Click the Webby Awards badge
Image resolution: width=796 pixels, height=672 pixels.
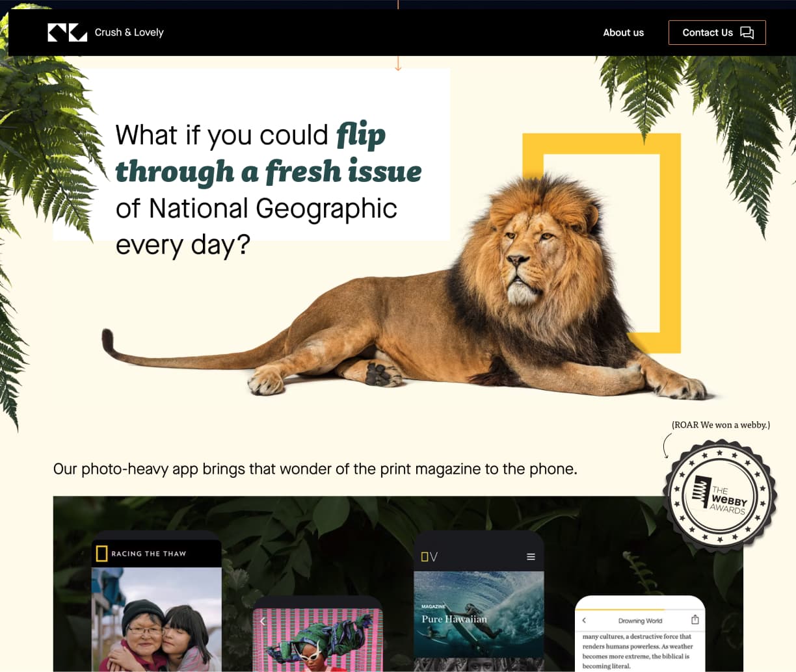[720, 497]
